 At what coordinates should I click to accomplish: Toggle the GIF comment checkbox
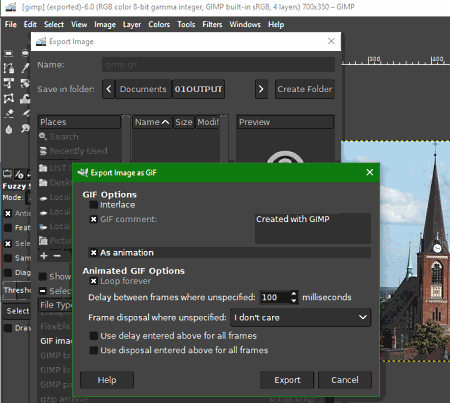[x=94, y=219]
